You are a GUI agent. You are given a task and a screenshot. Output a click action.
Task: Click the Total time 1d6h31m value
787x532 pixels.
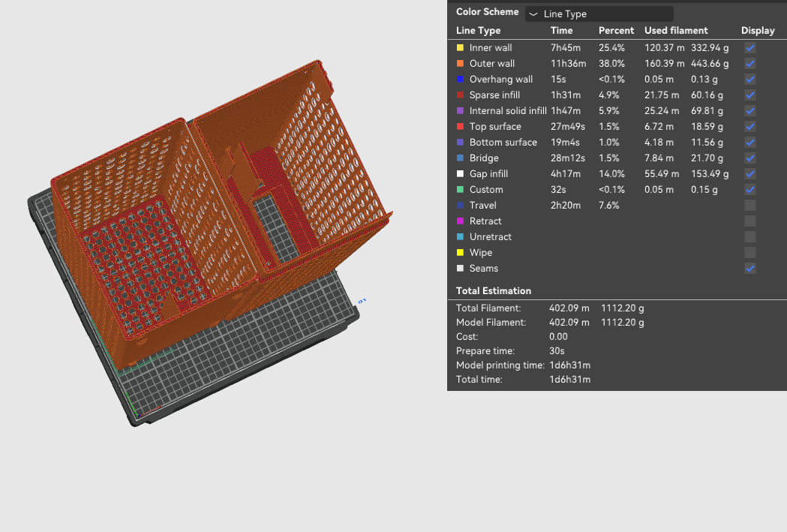(x=569, y=380)
